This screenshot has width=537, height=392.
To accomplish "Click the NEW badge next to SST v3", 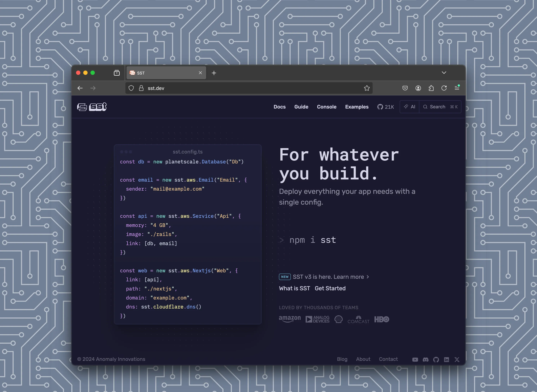I will [x=285, y=277].
